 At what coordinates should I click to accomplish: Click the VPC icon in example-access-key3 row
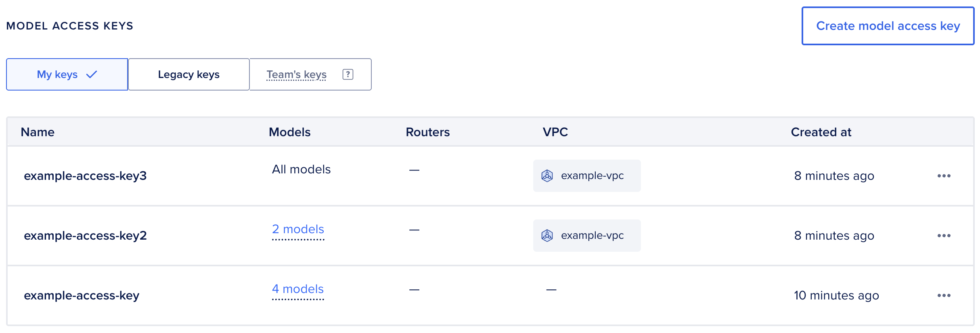pyautogui.click(x=548, y=175)
